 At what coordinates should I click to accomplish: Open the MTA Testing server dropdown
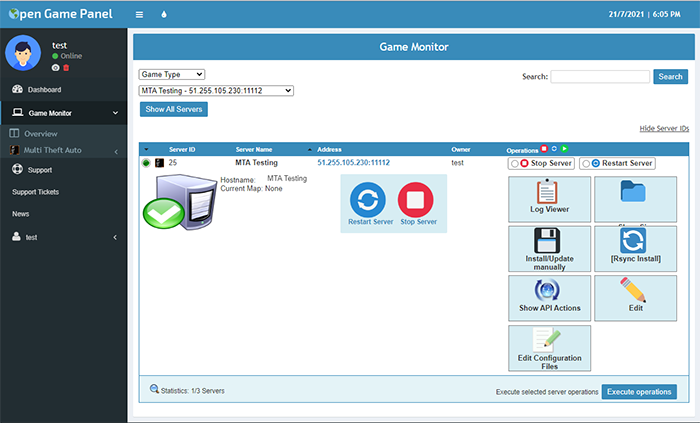point(216,91)
